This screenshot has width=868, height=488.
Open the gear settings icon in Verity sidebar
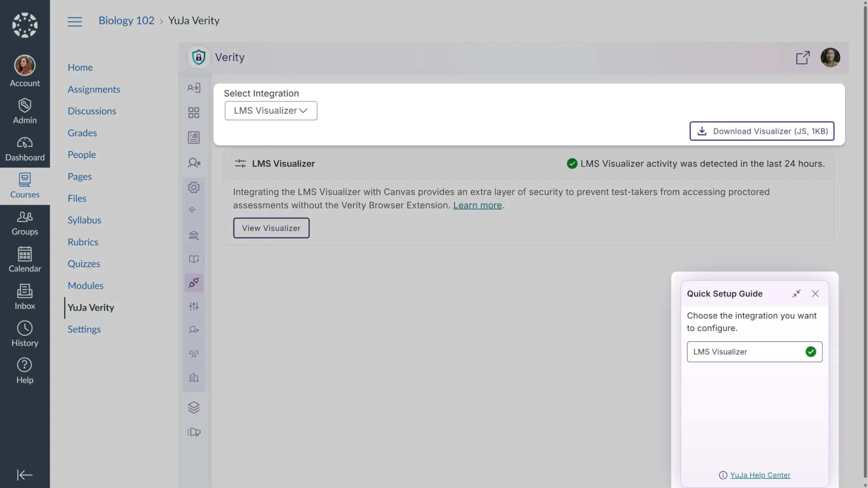click(x=194, y=187)
